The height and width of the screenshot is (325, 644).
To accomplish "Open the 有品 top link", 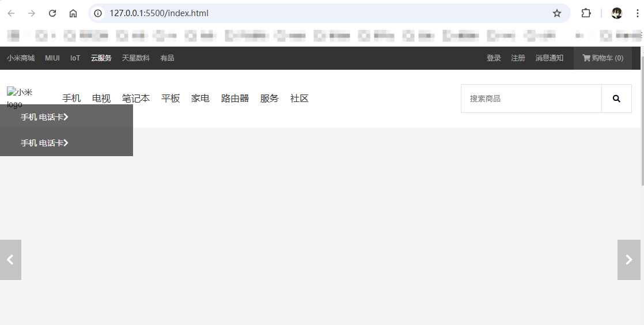I will 167,58.
